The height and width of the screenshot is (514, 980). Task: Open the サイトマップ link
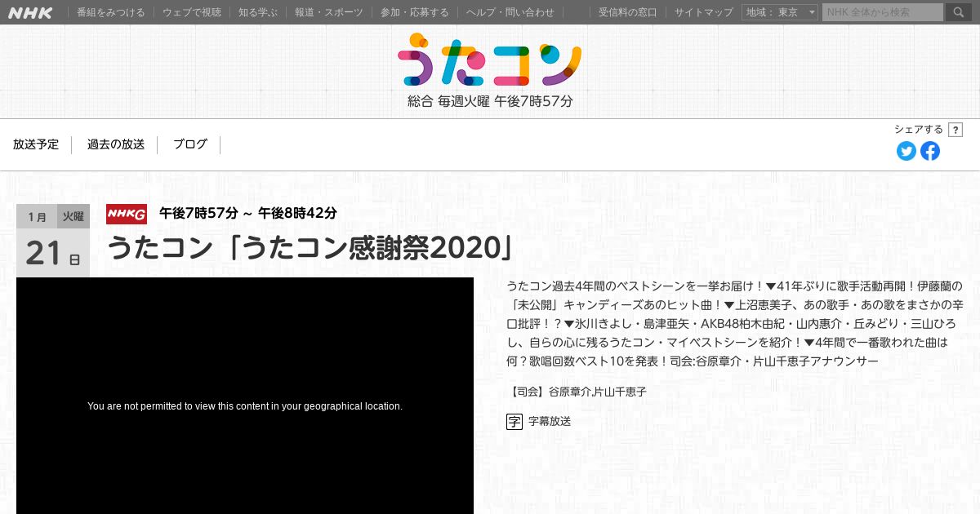(x=704, y=12)
